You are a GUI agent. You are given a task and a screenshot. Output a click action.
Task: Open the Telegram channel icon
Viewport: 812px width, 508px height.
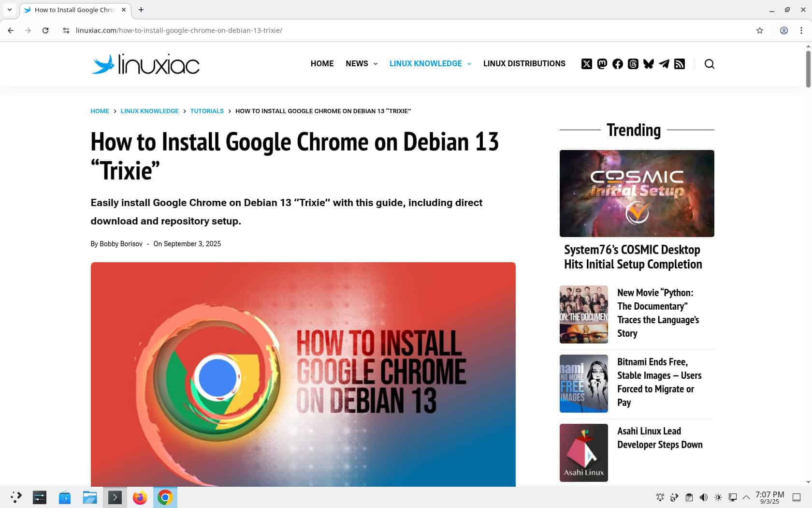pyautogui.click(x=664, y=63)
